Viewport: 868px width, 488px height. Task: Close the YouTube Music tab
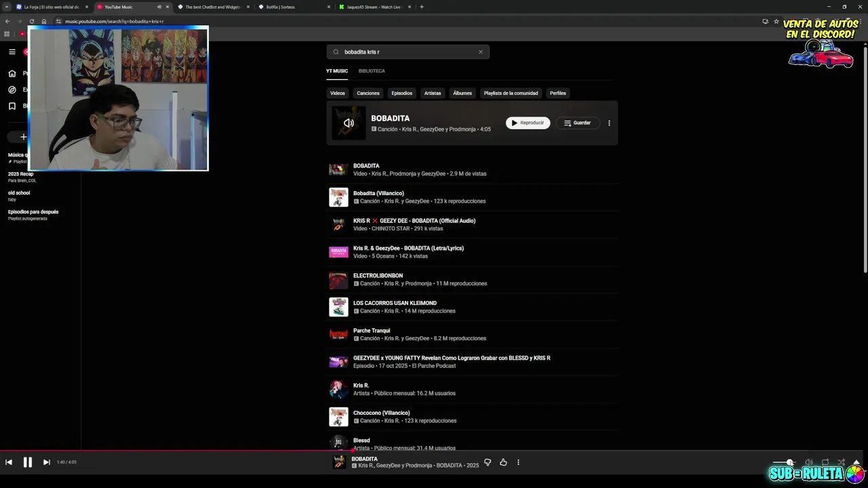(167, 7)
